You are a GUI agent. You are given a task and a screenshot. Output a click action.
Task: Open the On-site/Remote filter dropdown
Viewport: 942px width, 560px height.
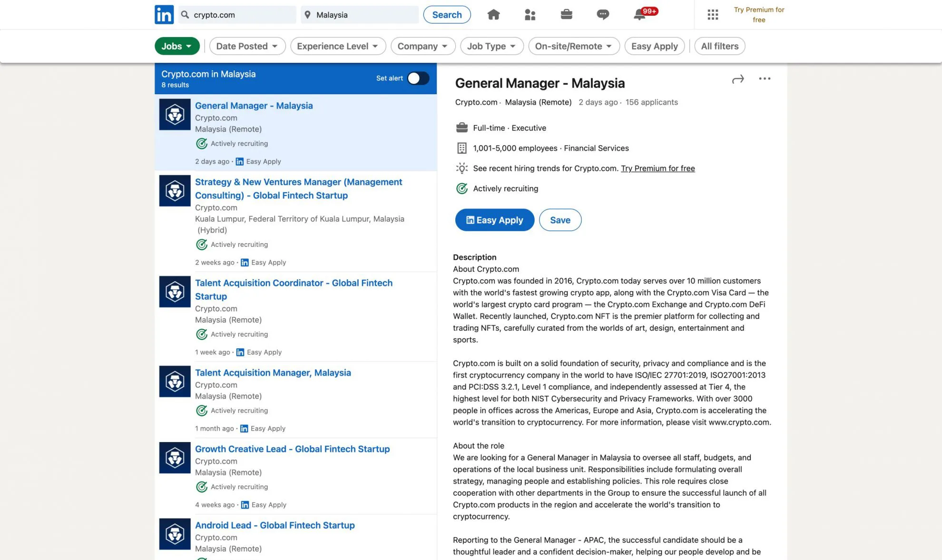[x=574, y=46]
